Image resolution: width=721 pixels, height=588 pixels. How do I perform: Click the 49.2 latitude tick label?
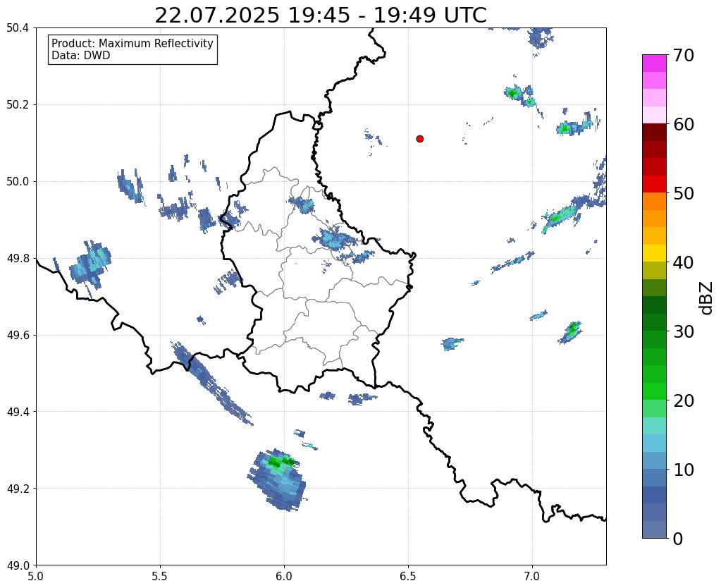coord(18,488)
